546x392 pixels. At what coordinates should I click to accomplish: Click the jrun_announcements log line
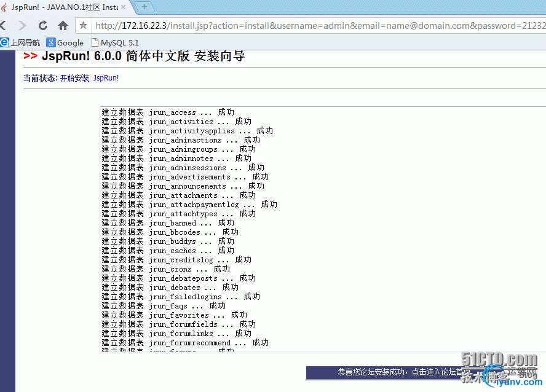coord(183,186)
